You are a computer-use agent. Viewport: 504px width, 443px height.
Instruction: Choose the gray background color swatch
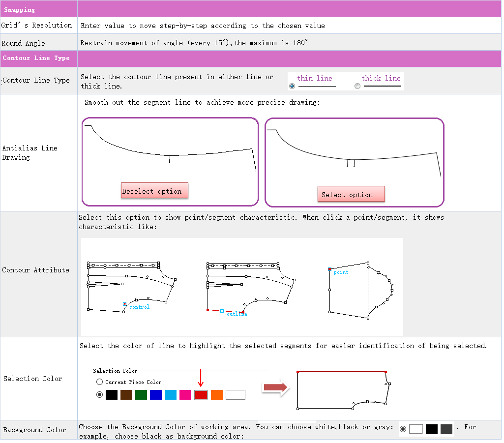pos(446,429)
